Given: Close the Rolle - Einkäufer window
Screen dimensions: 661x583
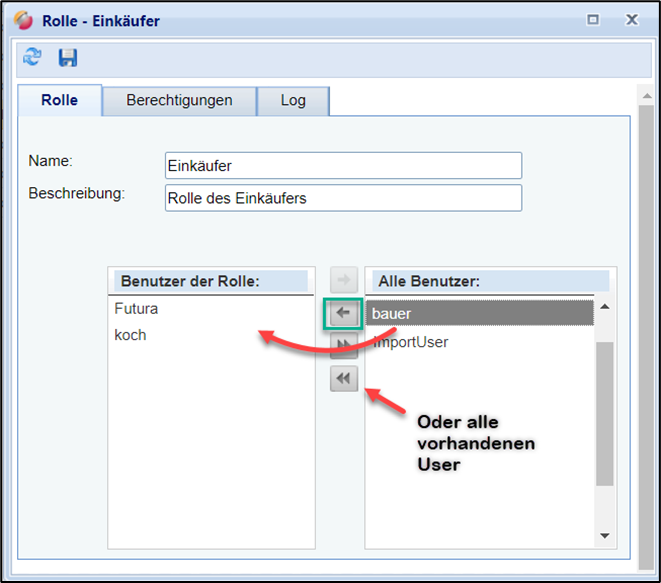Looking at the screenshot, I should (631, 20).
